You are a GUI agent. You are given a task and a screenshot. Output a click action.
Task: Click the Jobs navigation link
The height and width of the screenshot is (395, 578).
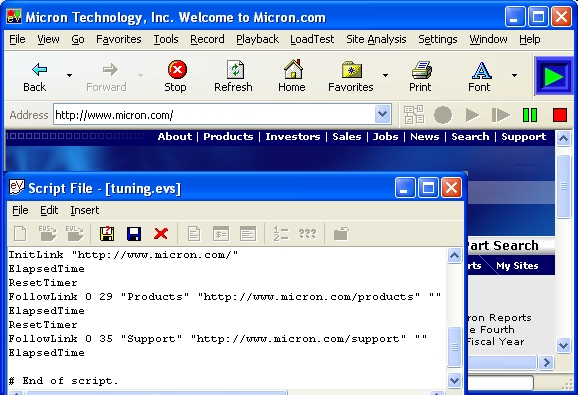385,137
